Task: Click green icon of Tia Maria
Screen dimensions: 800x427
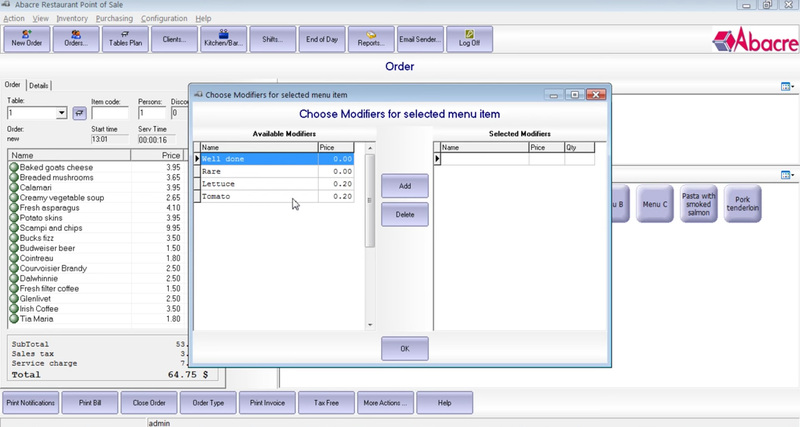Action: [x=14, y=319]
